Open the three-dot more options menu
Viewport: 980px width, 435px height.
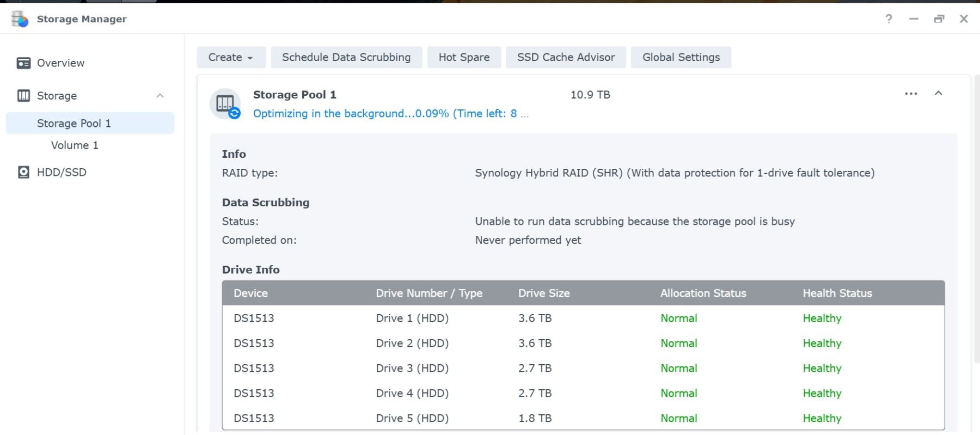pos(911,94)
